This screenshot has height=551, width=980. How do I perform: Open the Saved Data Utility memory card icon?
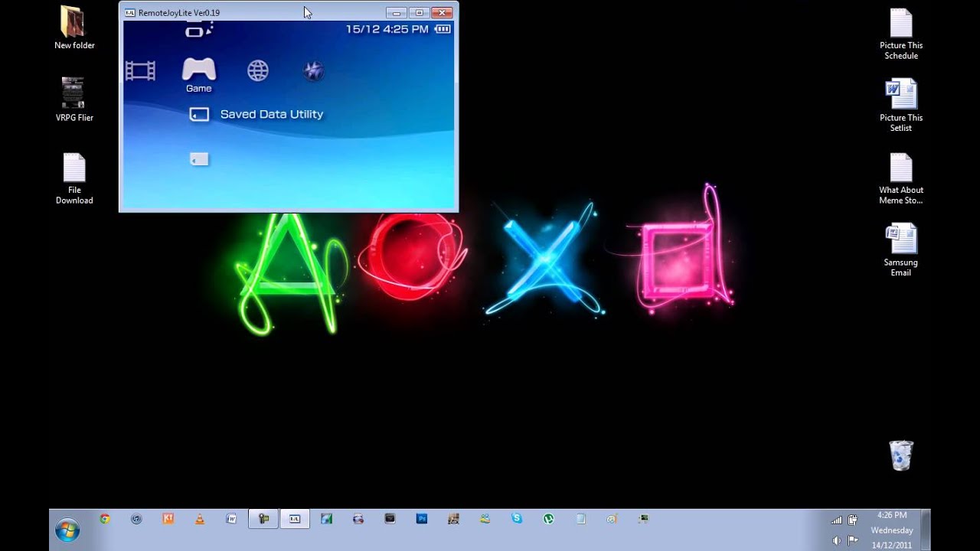coord(199,114)
